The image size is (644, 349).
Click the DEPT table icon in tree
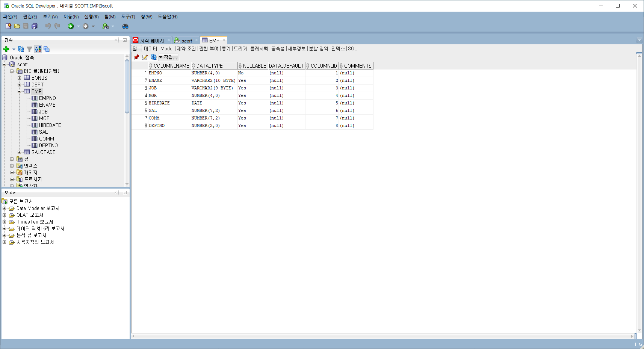pos(27,85)
